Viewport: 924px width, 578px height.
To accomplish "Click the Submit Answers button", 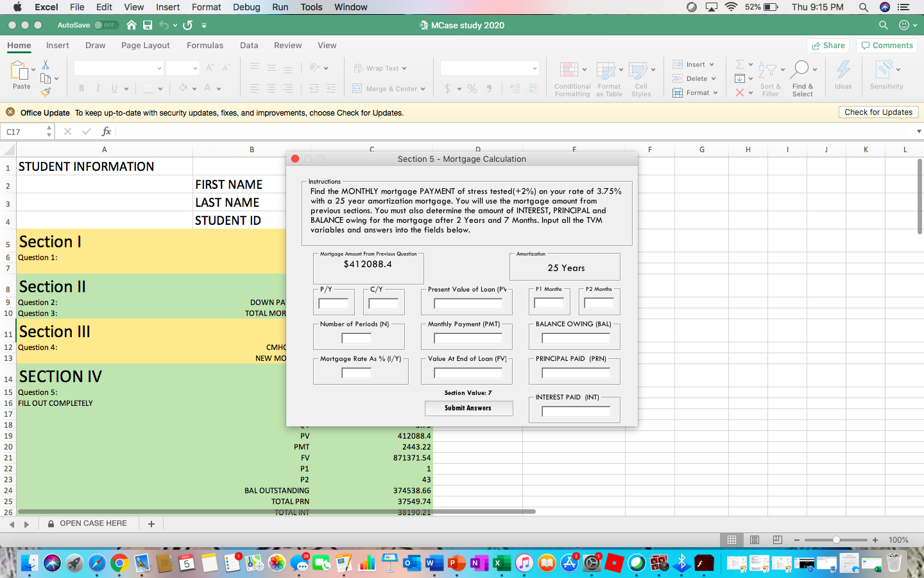I will coord(468,408).
